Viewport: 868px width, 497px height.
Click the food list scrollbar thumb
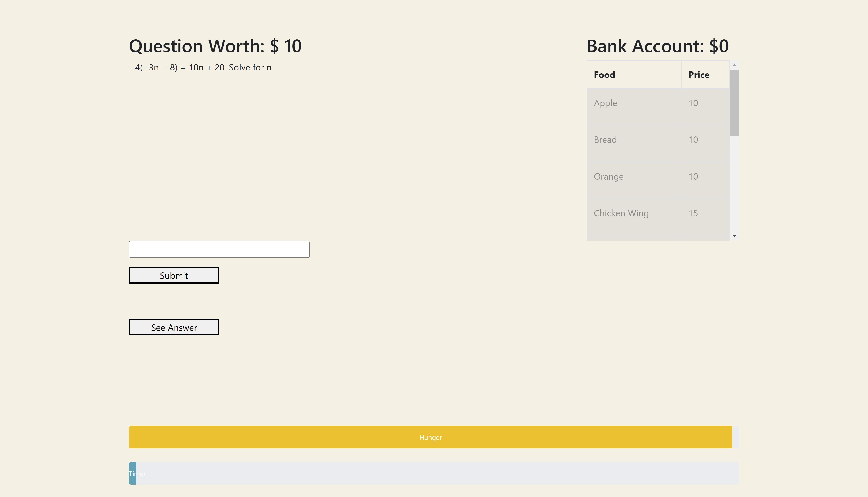click(734, 103)
